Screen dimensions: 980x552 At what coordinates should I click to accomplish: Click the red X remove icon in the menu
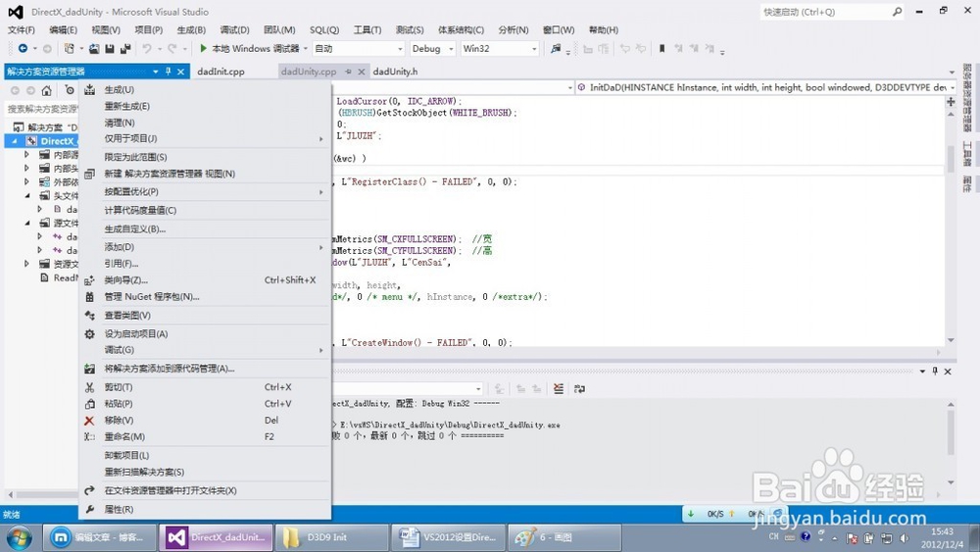click(89, 420)
